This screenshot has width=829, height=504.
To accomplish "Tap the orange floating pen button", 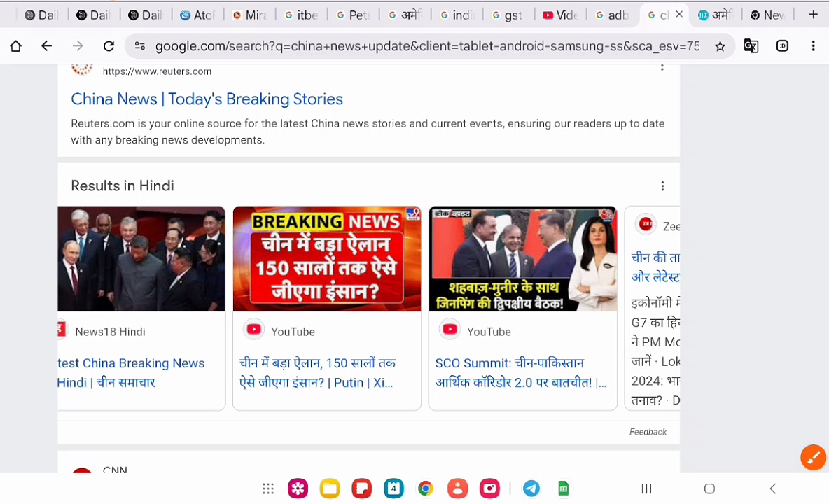I will pos(813,458).
